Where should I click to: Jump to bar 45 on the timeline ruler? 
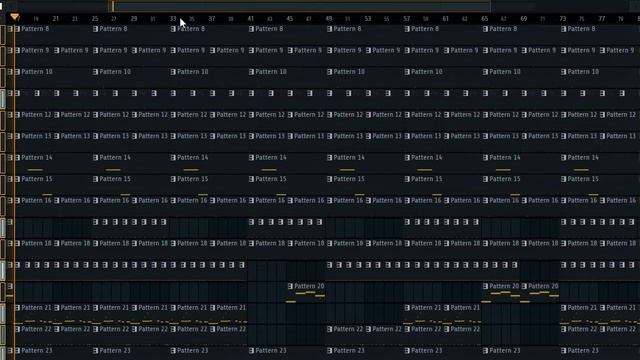290,19
